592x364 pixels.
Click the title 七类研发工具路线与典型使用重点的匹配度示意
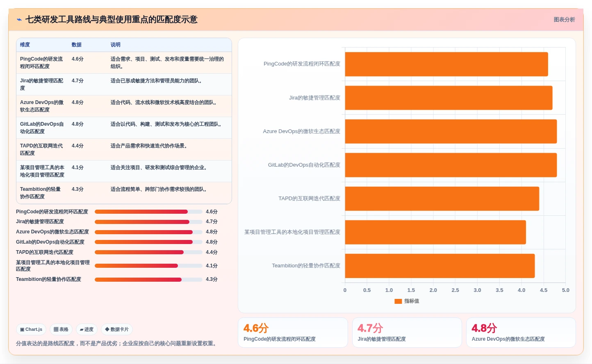coord(112,20)
